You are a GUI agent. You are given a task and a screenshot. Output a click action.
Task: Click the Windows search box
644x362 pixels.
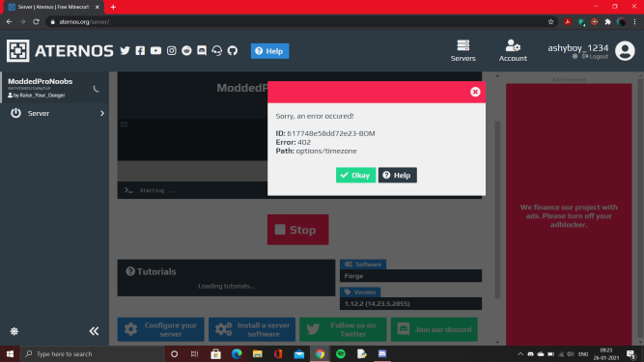click(93, 353)
